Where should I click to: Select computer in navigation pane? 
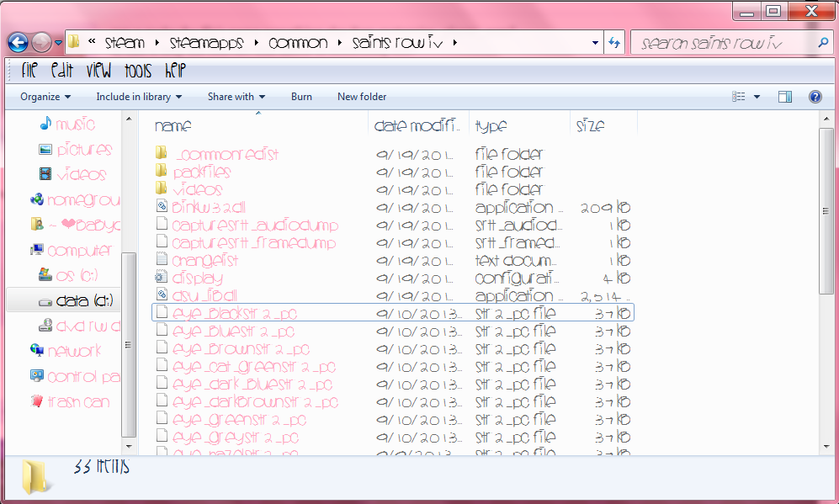80,251
